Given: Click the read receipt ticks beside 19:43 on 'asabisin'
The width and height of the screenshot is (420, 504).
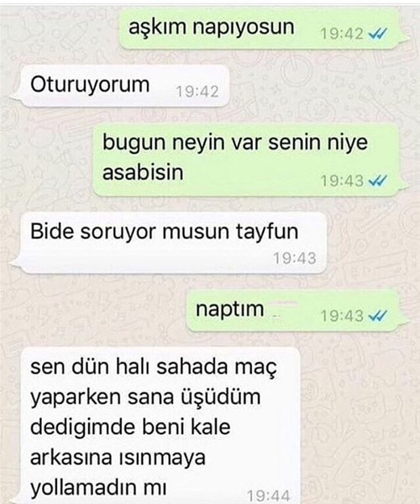Looking at the screenshot, I should coord(377,181).
